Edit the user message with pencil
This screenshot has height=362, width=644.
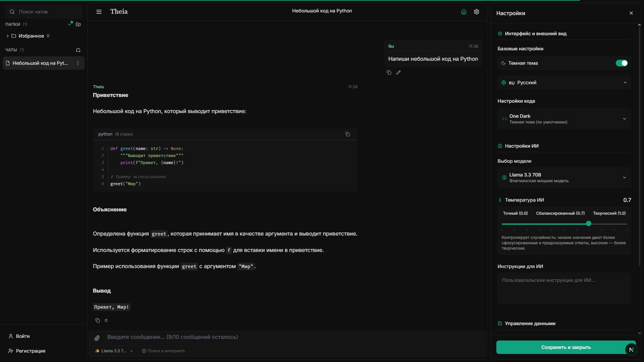[x=398, y=72]
